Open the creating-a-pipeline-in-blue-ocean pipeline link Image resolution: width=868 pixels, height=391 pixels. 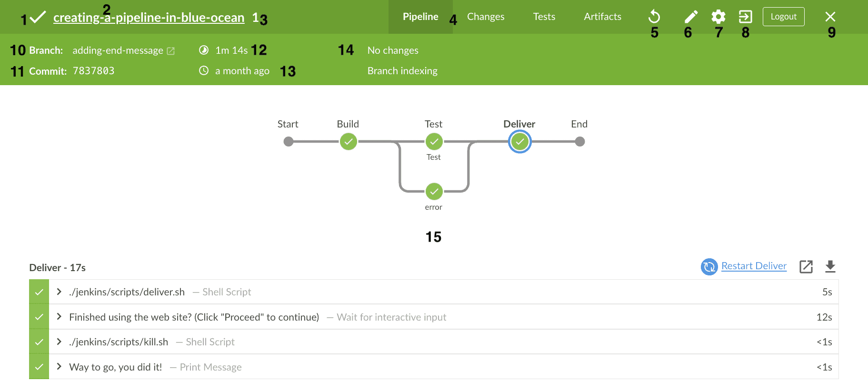click(x=149, y=17)
